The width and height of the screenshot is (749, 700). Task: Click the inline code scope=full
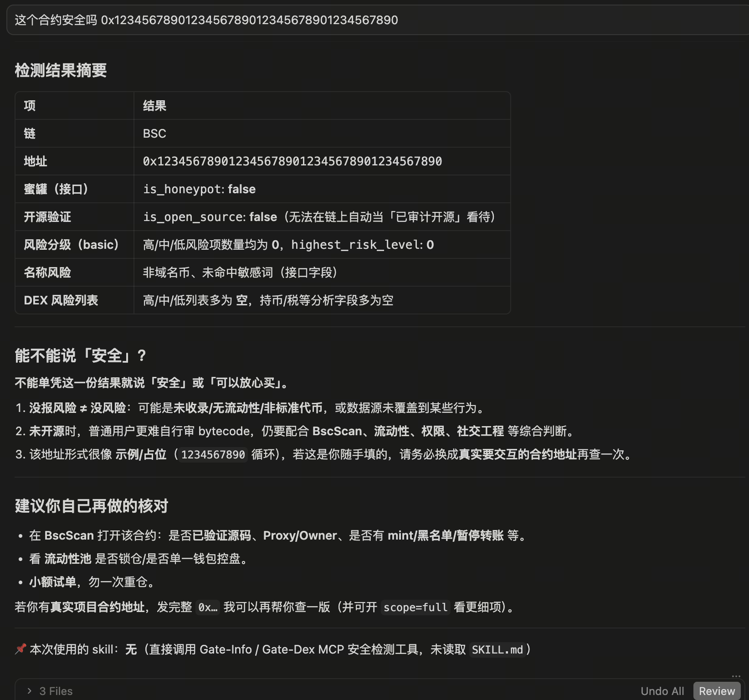(415, 607)
